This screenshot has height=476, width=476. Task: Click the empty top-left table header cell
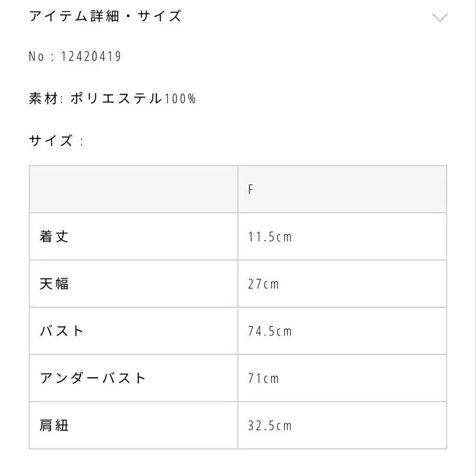point(133,189)
